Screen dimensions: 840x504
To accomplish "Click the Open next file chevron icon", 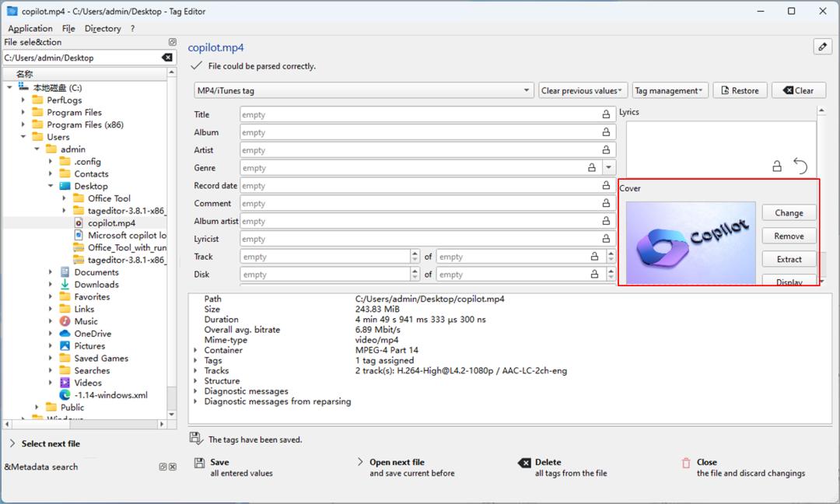I will pos(359,462).
